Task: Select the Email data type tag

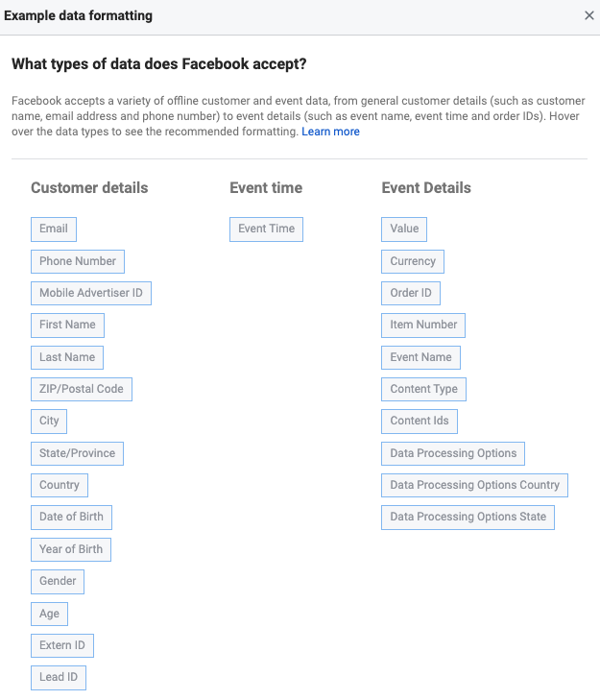Action: tap(54, 229)
